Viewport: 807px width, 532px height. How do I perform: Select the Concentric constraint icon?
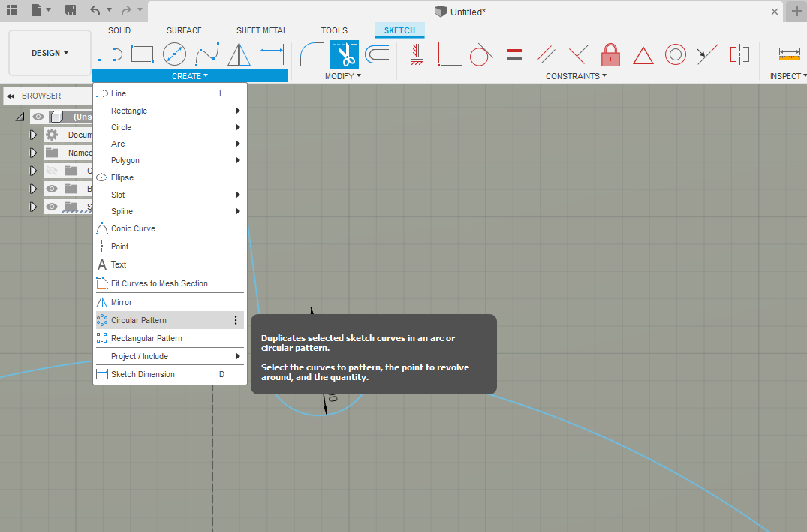pyautogui.click(x=675, y=55)
